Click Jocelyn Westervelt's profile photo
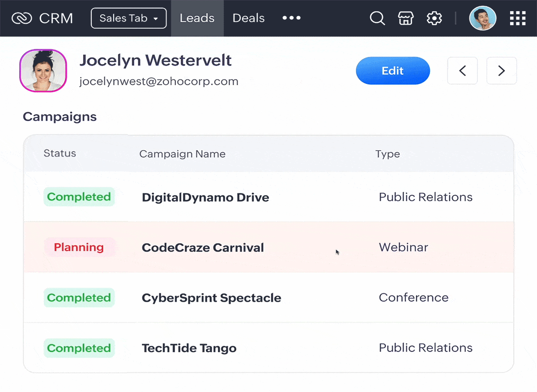 click(x=43, y=71)
